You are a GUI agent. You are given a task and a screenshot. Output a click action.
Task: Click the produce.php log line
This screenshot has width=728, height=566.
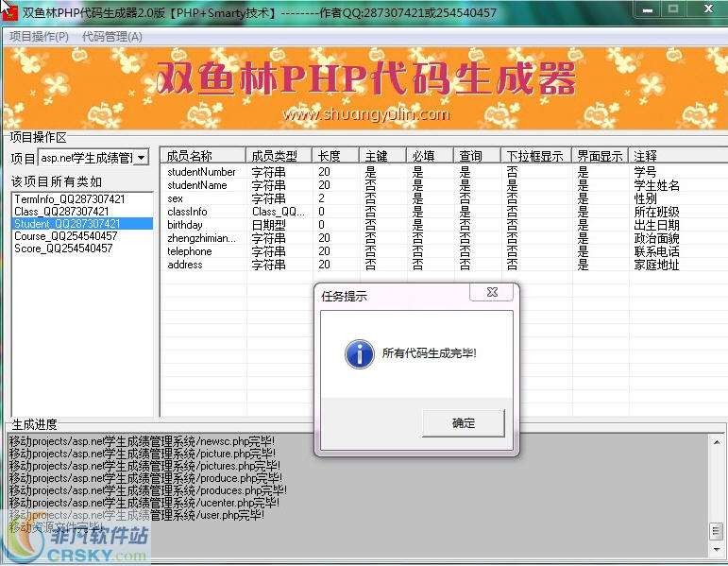click(145, 478)
